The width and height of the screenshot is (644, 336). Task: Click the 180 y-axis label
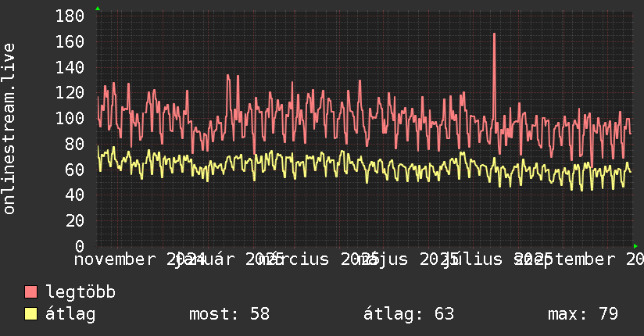(x=70, y=16)
